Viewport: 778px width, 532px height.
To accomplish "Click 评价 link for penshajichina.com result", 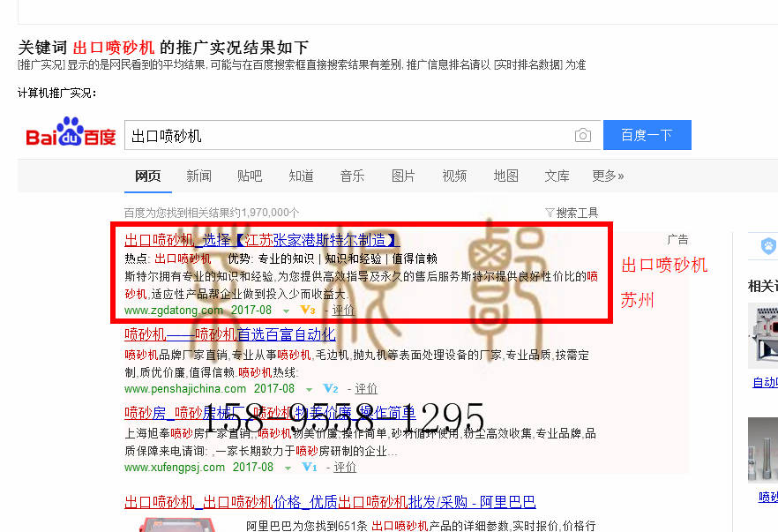I will pyautogui.click(x=366, y=388).
